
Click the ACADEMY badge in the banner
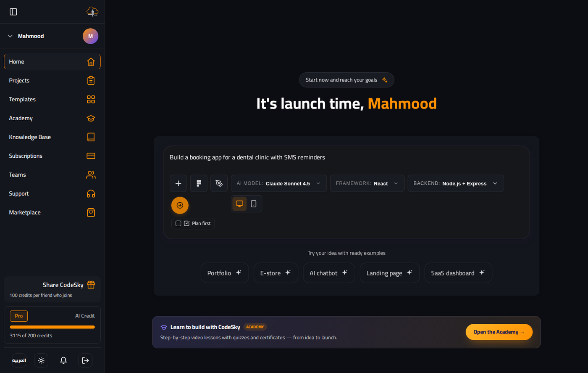click(x=255, y=327)
